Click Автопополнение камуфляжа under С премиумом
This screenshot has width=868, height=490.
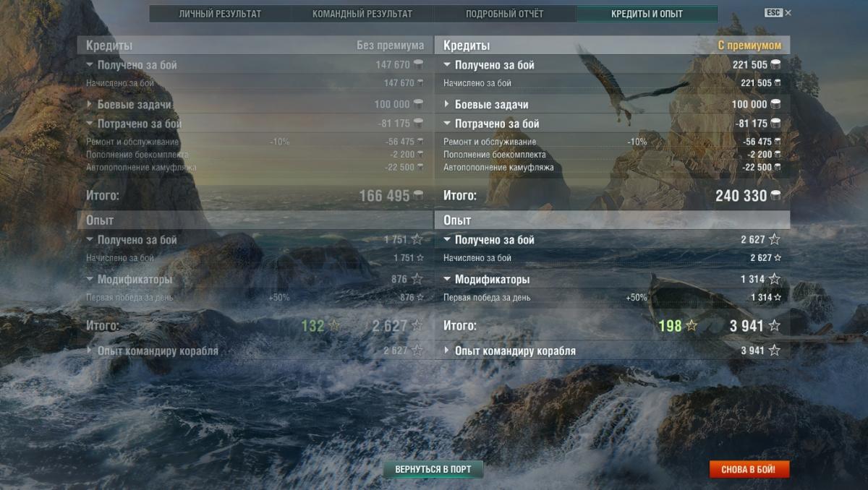tap(498, 168)
